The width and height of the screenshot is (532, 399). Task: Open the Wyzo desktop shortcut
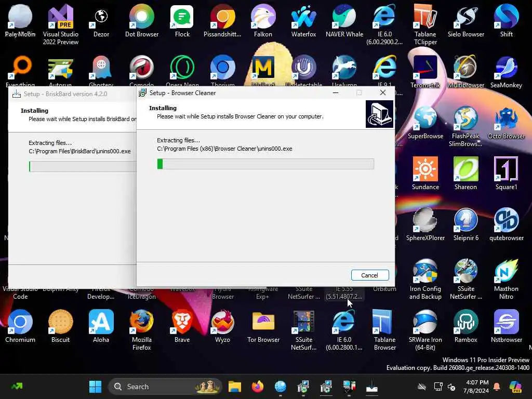pyautogui.click(x=222, y=326)
